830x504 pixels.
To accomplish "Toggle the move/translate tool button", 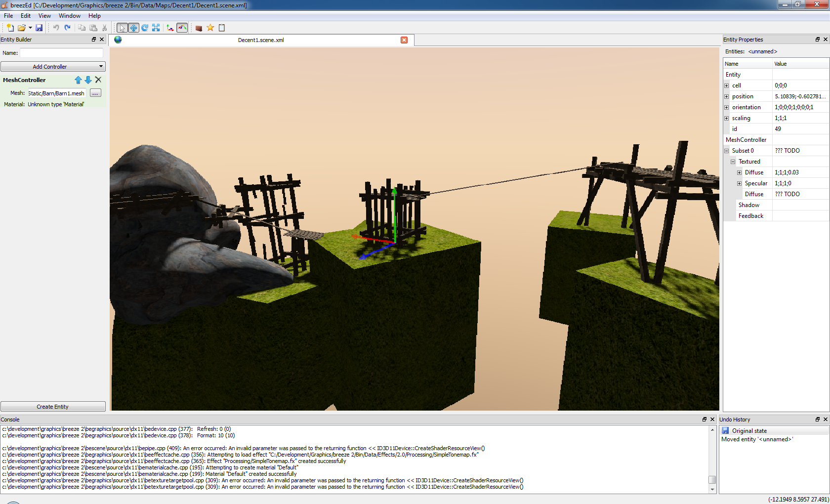I will 133,28.
